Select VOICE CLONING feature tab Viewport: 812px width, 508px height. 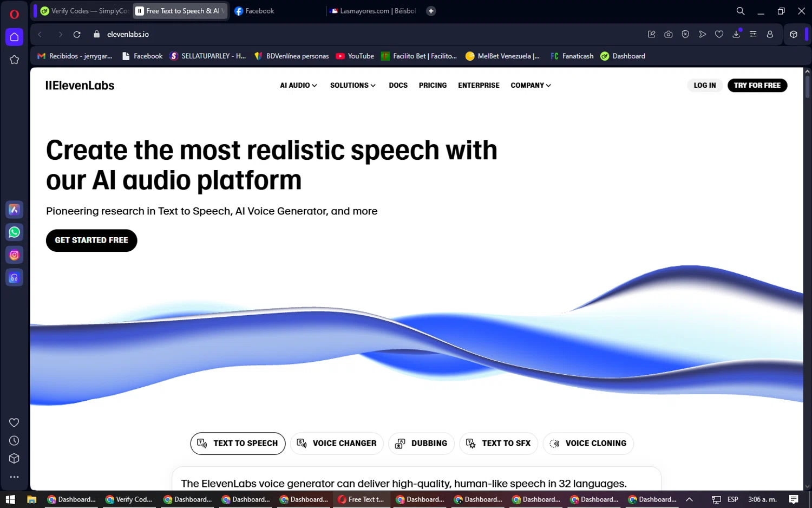click(x=588, y=444)
